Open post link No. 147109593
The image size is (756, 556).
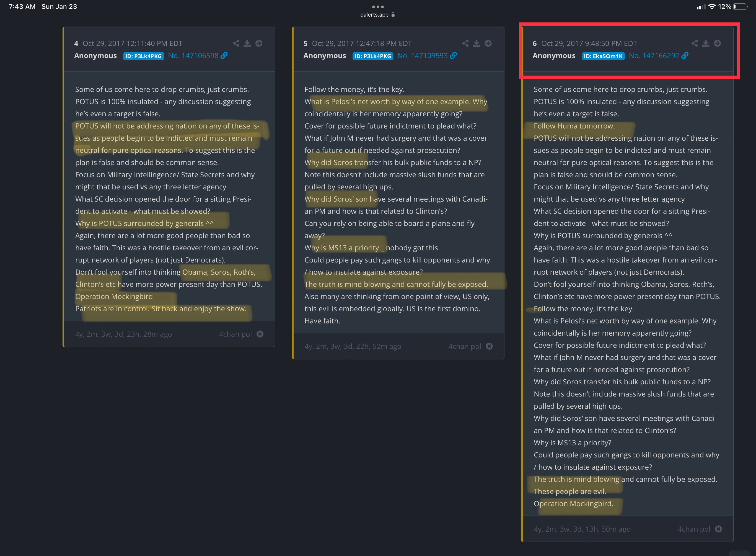coord(423,56)
